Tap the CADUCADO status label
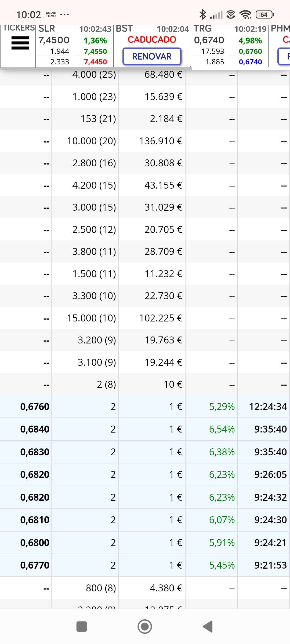 coord(152,40)
